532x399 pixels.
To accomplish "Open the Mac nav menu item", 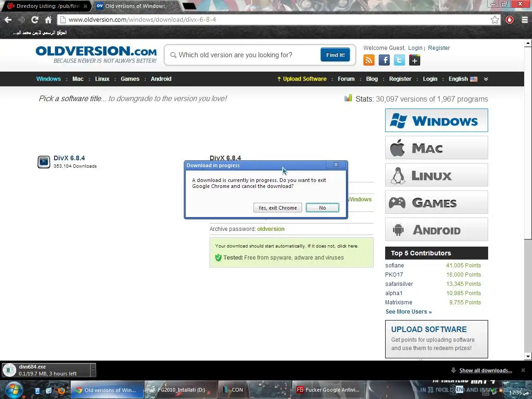I will [78, 79].
